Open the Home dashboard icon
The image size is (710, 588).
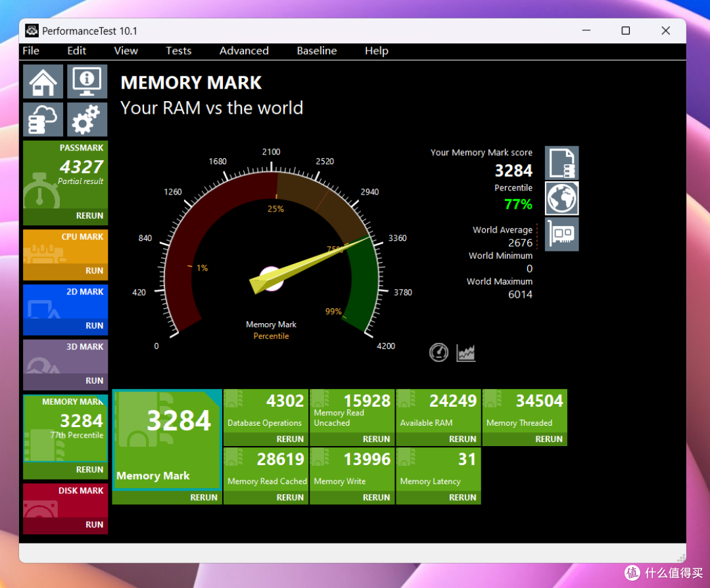click(43, 81)
